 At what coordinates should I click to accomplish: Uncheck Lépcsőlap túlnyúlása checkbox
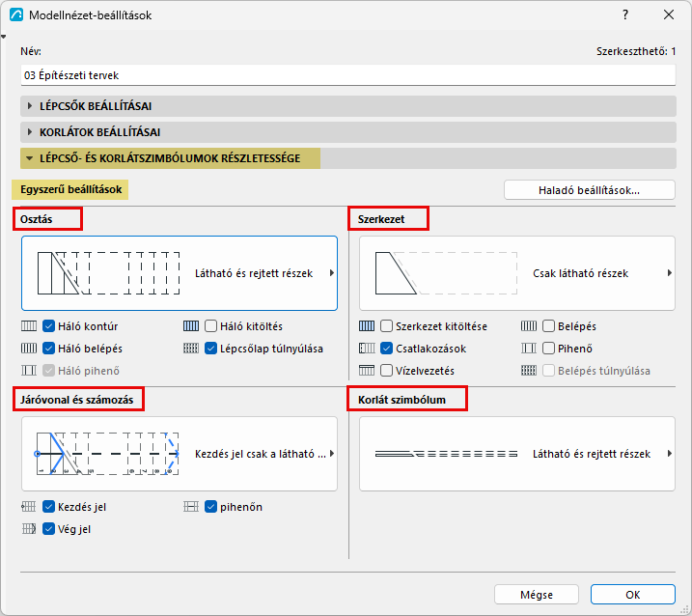(211, 349)
